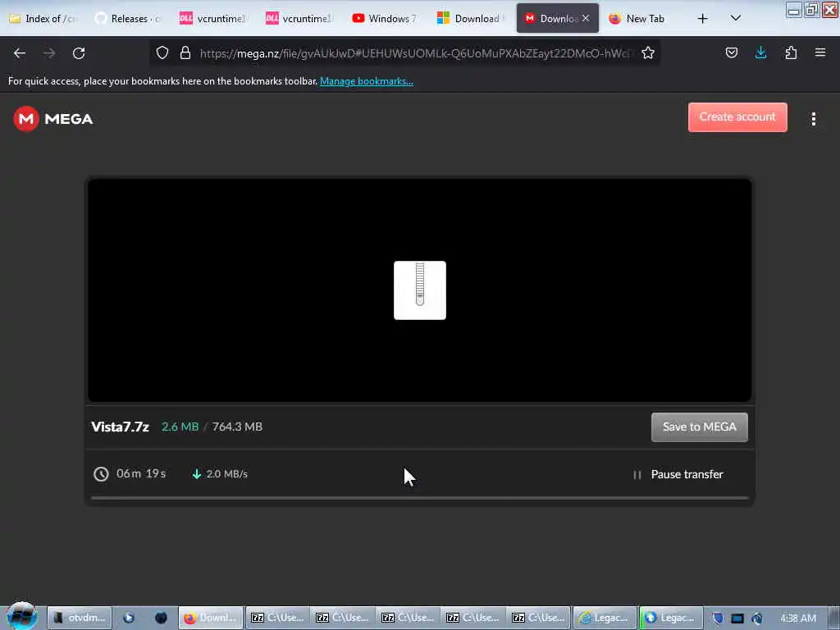Open the Windows Start orb
840x630 pixels.
pyautogui.click(x=21, y=617)
